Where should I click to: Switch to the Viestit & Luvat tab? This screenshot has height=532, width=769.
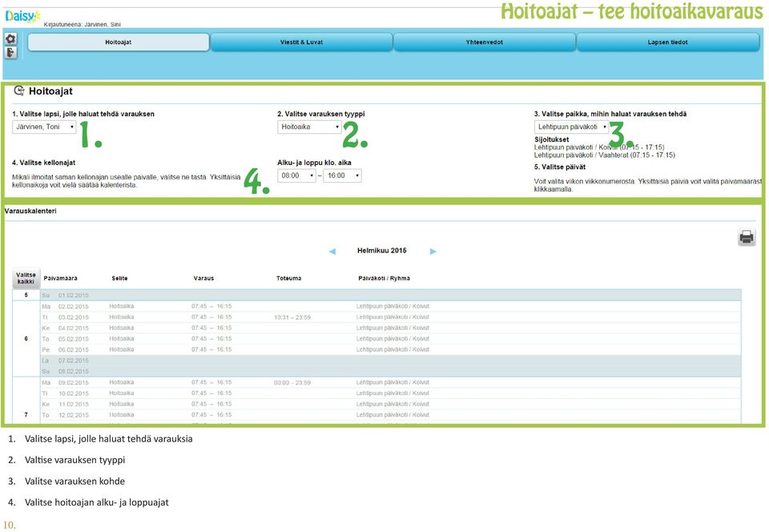tap(302, 42)
